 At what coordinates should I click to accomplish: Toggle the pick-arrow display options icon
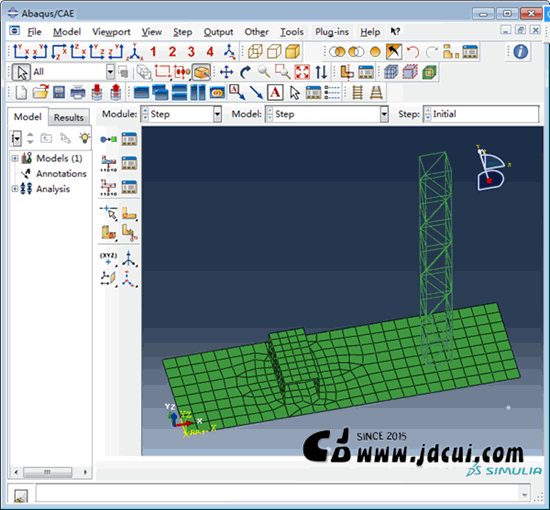394,52
